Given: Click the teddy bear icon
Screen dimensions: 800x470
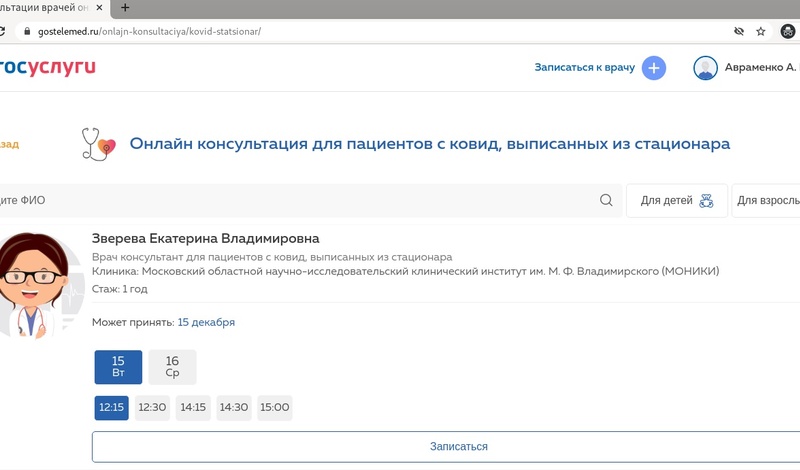Looking at the screenshot, I should (x=706, y=201).
